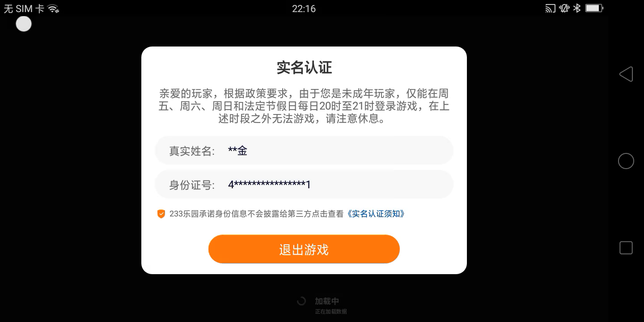
Task: Tap the cast screen status icon
Action: point(551,8)
